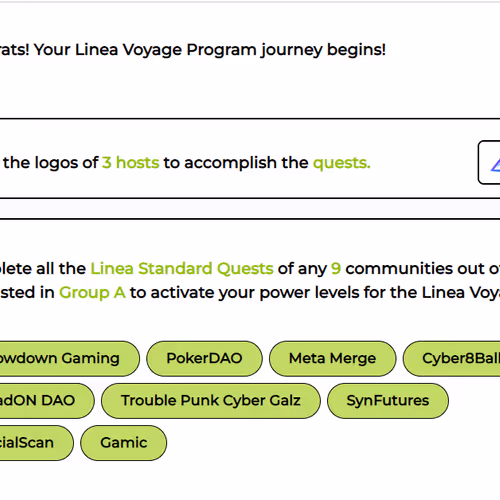Open the Cyber8Ball community pill
The height and width of the screenshot is (500, 500).
[452, 358]
